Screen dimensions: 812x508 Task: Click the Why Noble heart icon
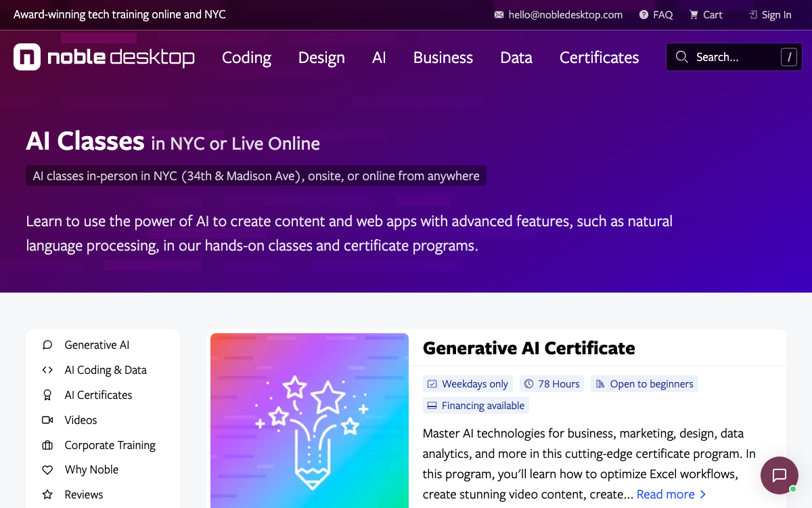[x=47, y=470]
